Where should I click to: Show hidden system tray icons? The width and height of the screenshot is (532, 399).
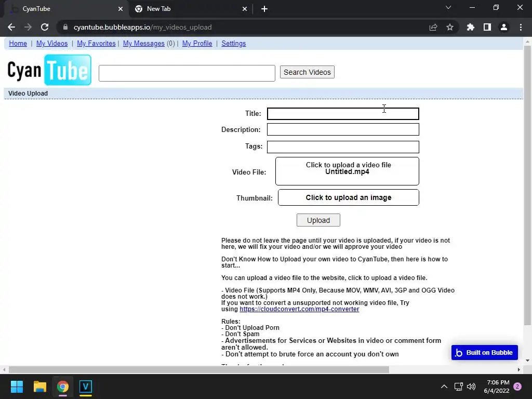pyautogui.click(x=444, y=387)
